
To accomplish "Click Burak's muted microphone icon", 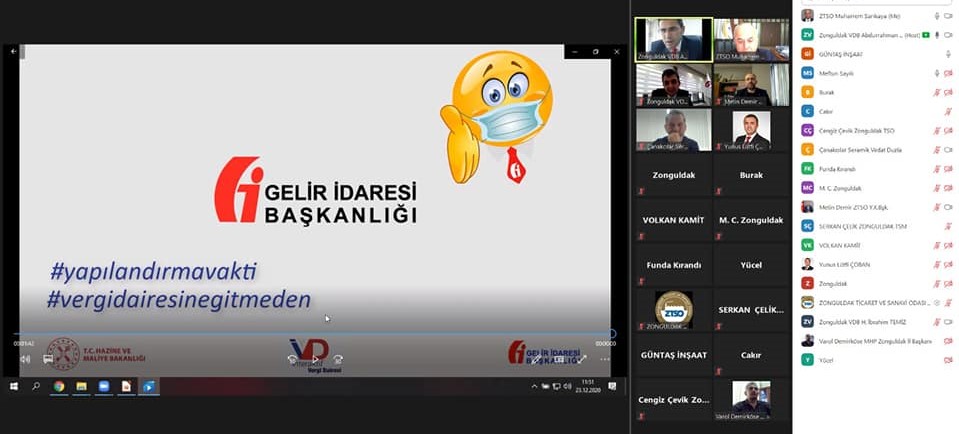I will tap(936, 92).
